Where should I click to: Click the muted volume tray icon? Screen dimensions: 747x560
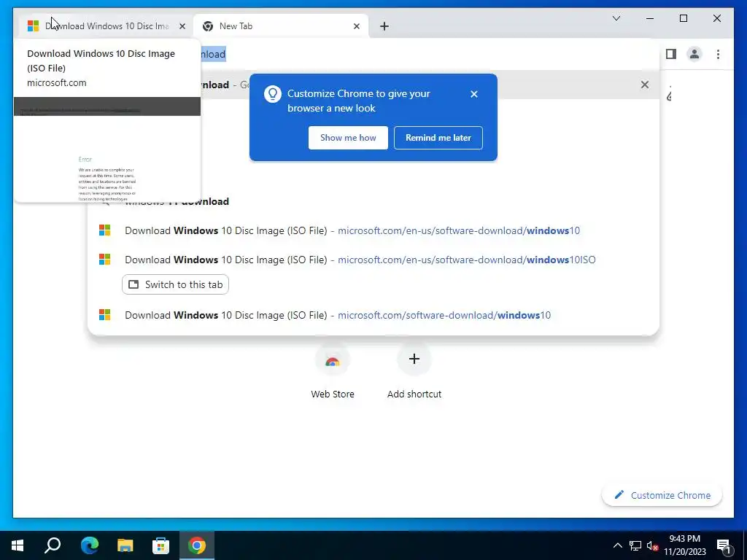pos(652,545)
